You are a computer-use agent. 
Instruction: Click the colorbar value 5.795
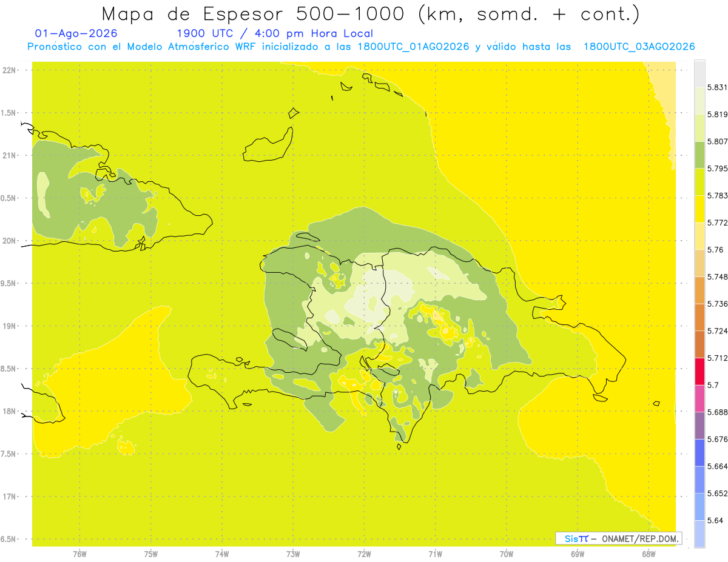point(718,169)
